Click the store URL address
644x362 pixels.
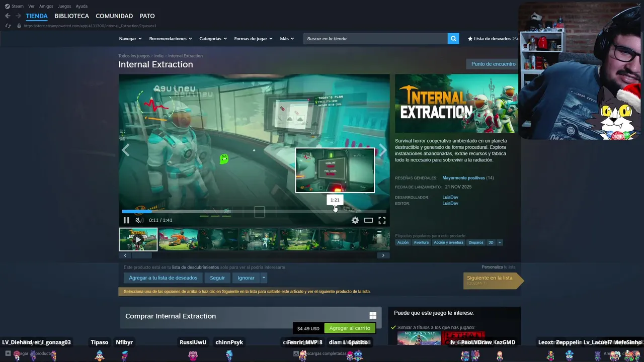[90, 26]
